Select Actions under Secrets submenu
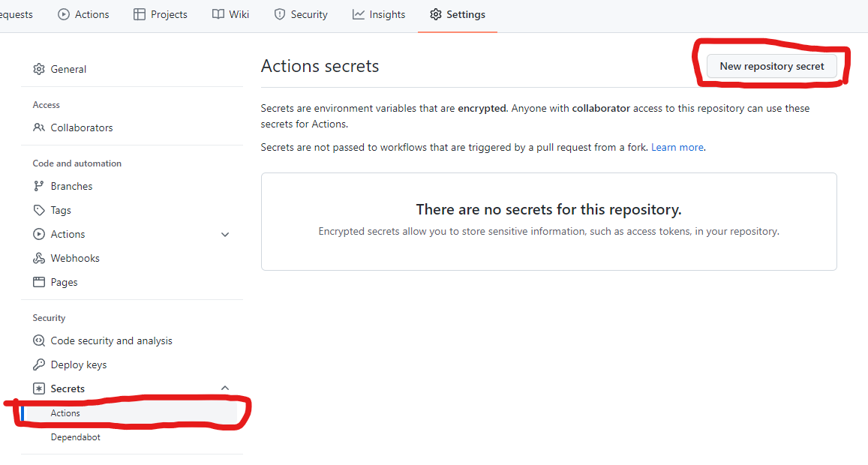Image resolution: width=868 pixels, height=465 pixels. [x=65, y=412]
